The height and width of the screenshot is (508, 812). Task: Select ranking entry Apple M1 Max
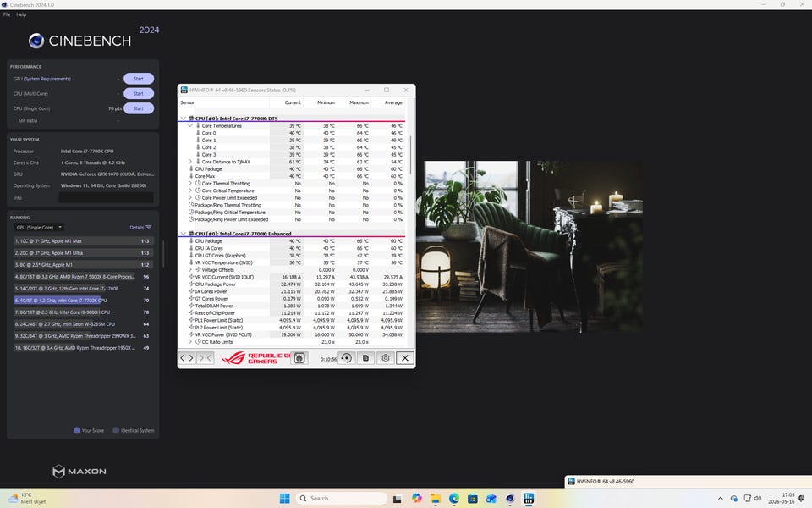pos(84,241)
